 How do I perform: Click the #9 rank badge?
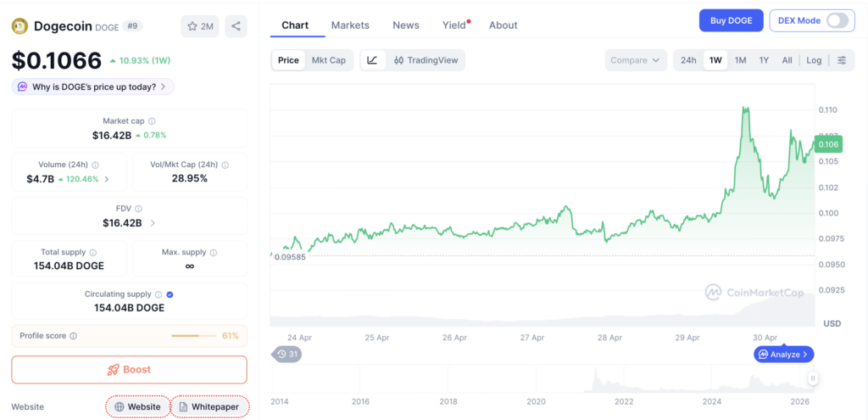[x=131, y=26]
